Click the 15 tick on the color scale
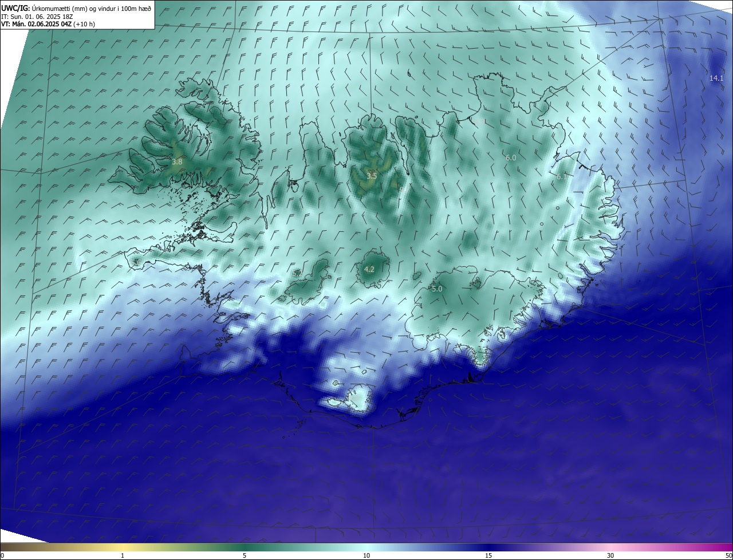The image size is (733, 560). click(488, 556)
